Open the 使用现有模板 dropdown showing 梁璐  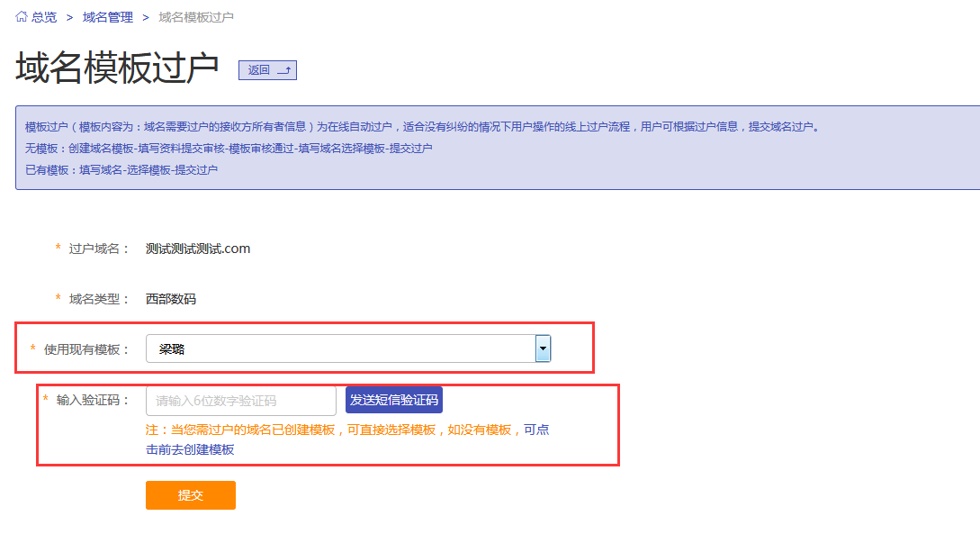[340, 348]
